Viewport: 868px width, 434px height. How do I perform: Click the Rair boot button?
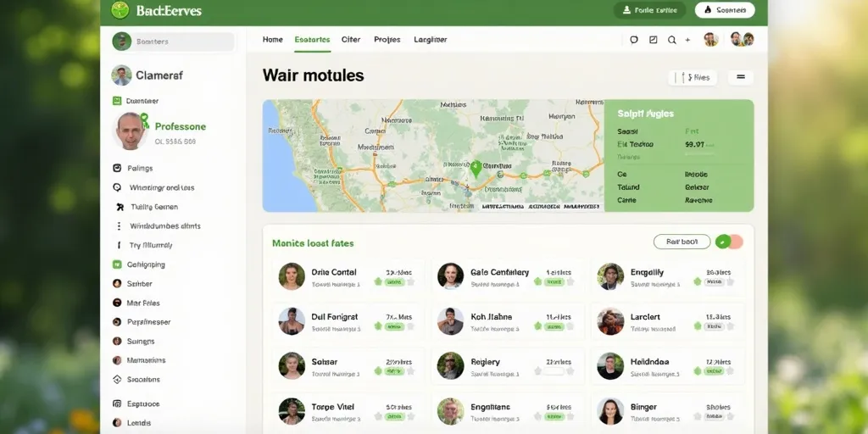click(682, 242)
